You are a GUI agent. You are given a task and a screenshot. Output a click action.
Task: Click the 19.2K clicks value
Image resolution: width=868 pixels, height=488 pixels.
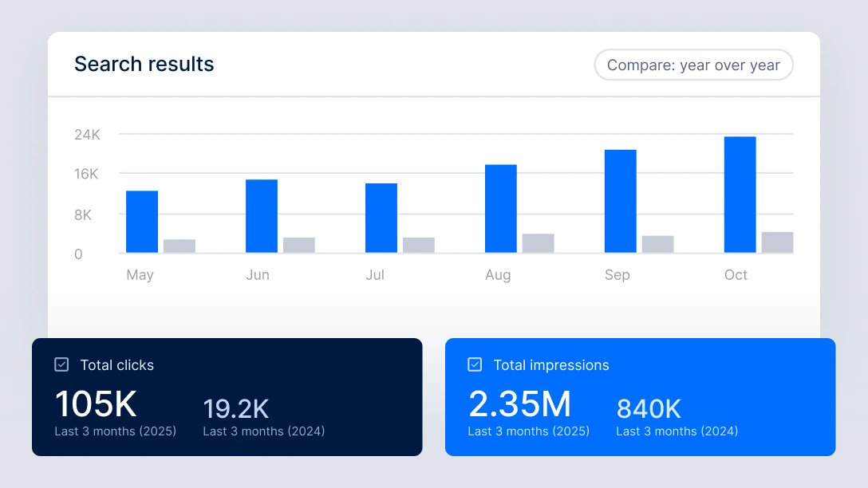pos(236,409)
